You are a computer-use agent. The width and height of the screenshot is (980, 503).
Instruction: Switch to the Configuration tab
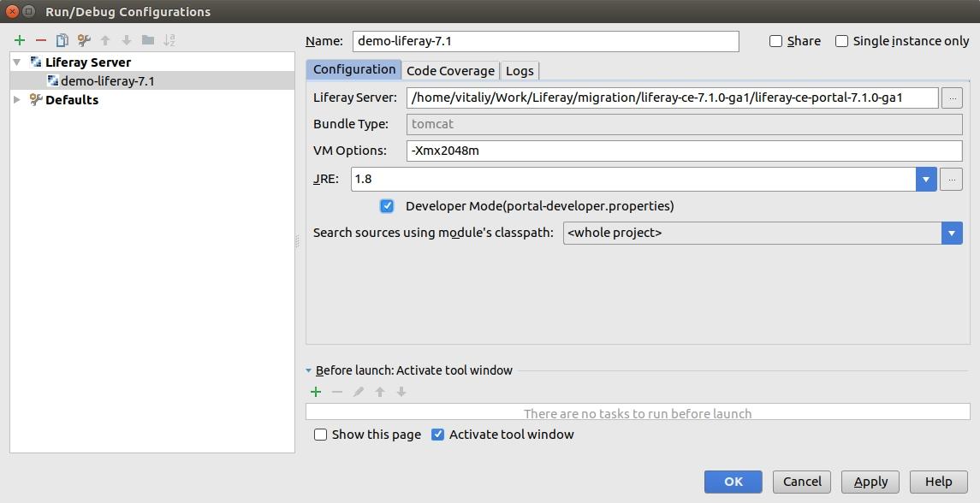pos(353,69)
